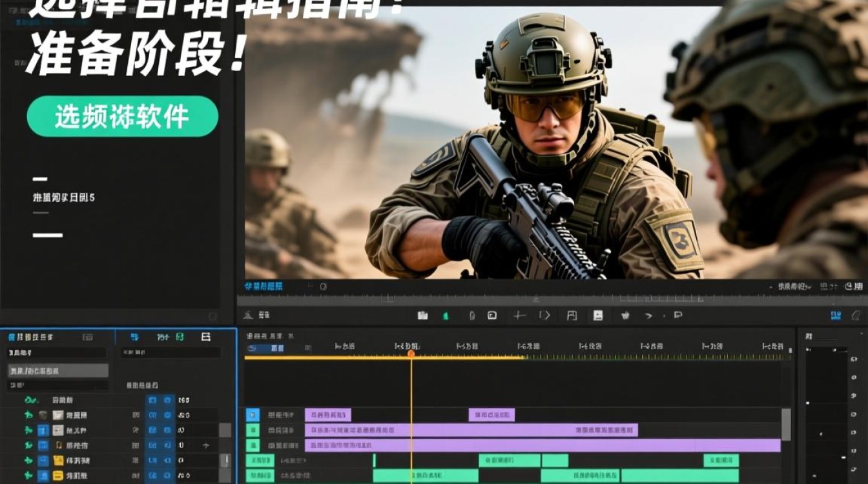Click the upper-left search field in the project panel

[x=57, y=353]
